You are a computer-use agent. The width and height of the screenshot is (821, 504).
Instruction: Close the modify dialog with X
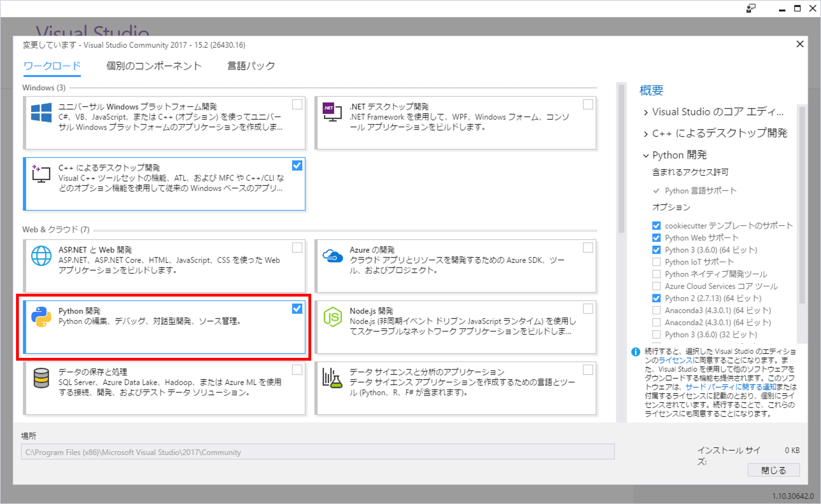pyautogui.click(x=800, y=44)
